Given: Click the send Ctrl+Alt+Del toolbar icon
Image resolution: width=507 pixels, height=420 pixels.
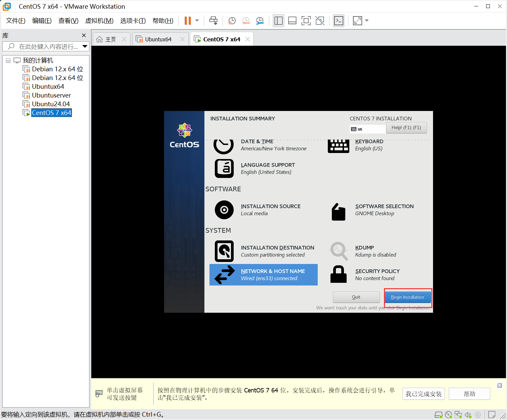Looking at the screenshot, I should (213, 21).
